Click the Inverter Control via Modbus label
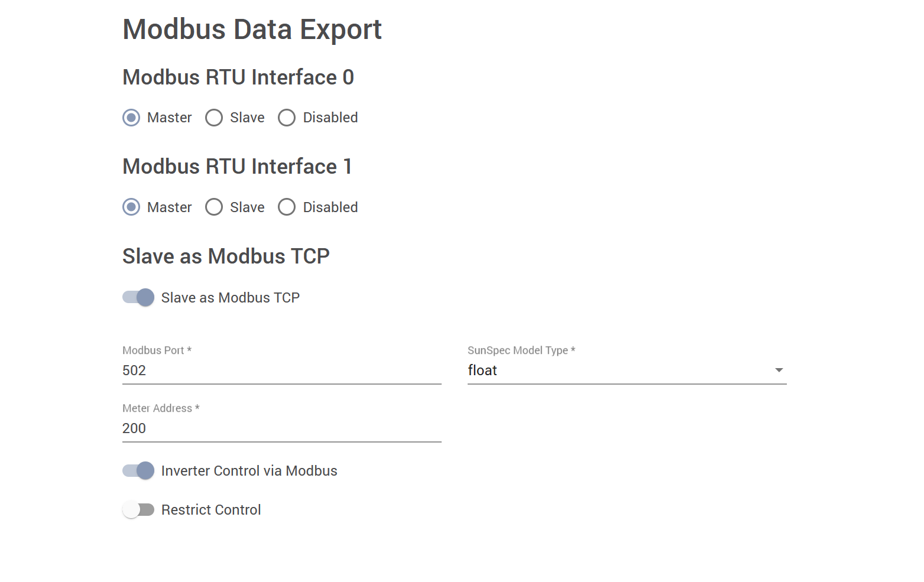 tap(249, 471)
